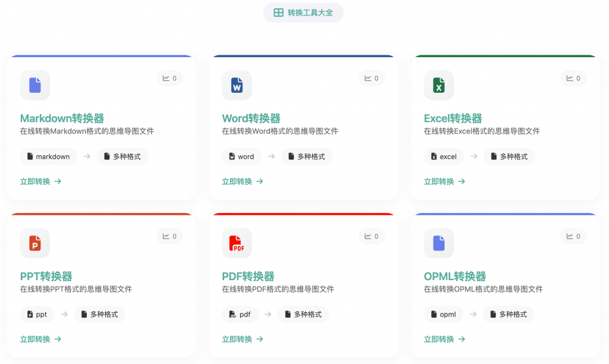Select the markdown format tag
The height and width of the screenshot is (364, 609).
[48, 156]
